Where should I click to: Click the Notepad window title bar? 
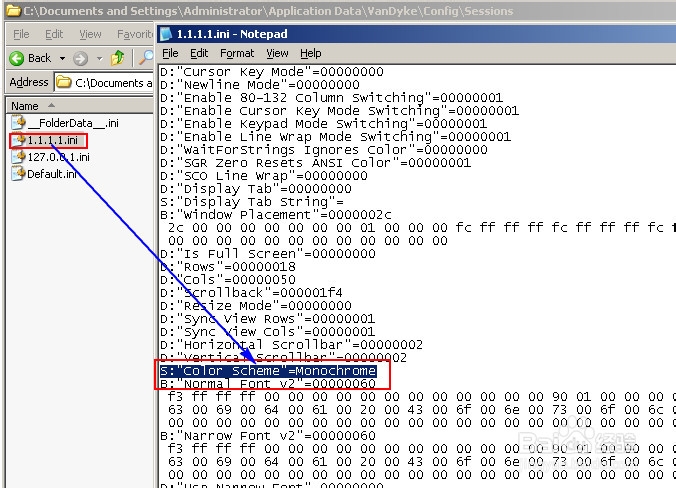click(416, 34)
